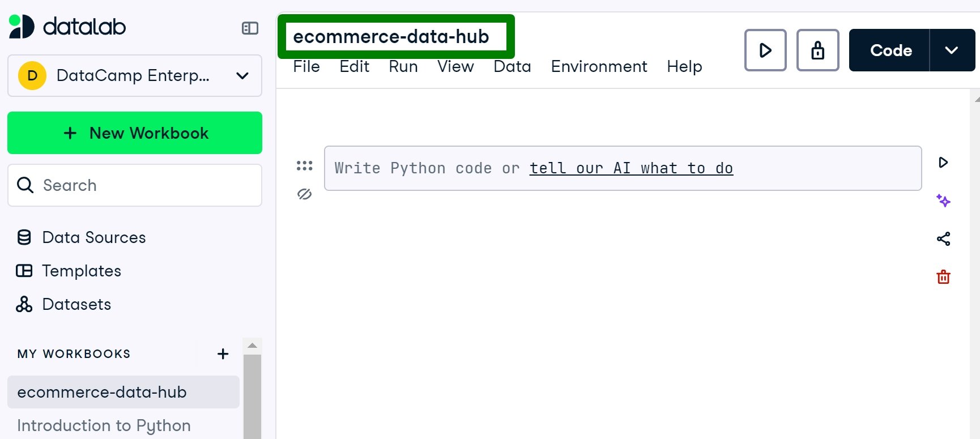This screenshot has width=980, height=439.
Task: Click the Datasets icon
Action: click(x=24, y=304)
